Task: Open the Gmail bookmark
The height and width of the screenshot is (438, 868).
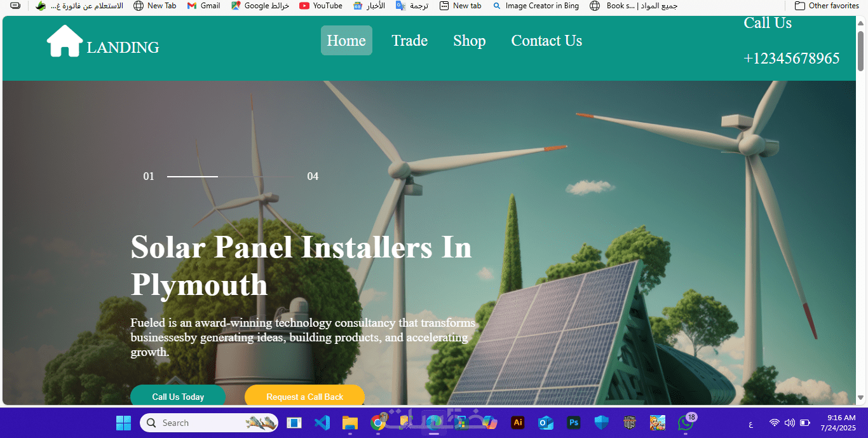Action: pos(203,6)
